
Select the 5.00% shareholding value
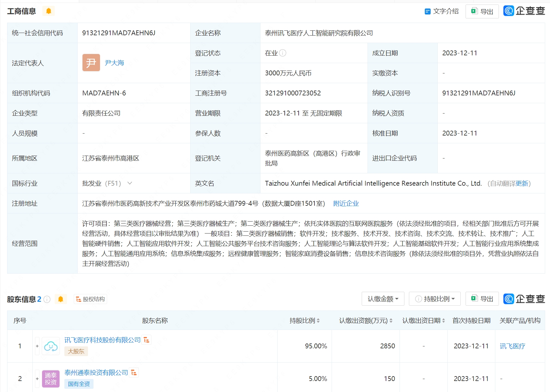(318, 379)
